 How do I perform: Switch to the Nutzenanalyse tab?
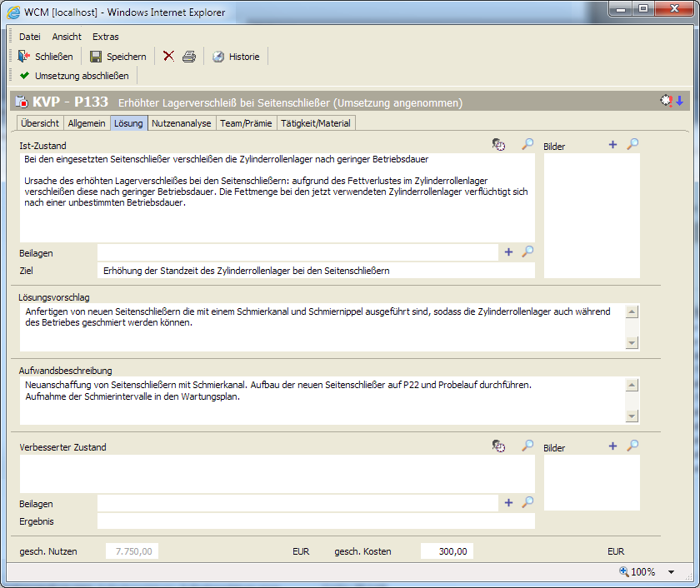click(x=181, y=123)
